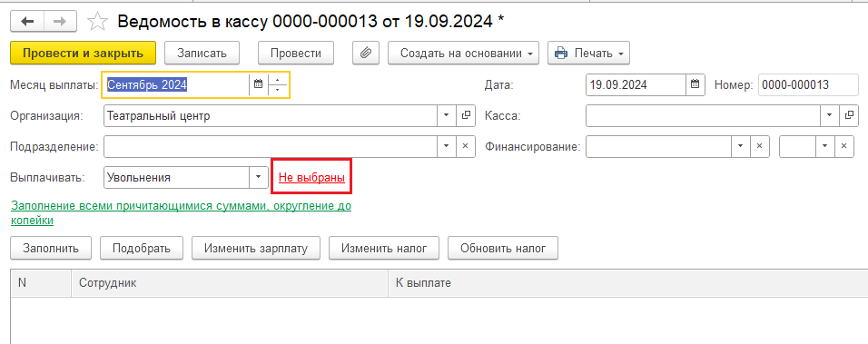Open Организация record with the open icon
This screenshot has width=868, height=344.
pos(466,115)
